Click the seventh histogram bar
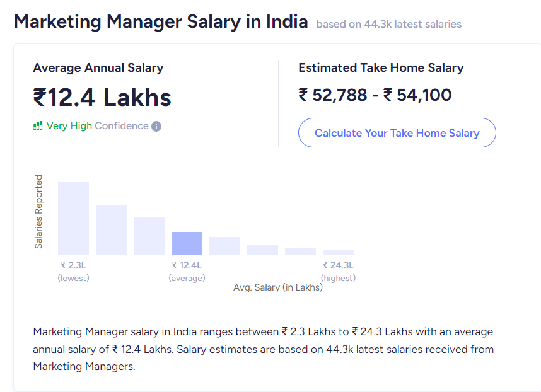The height and width of the screenshot is (392, 541). point(300,251)
